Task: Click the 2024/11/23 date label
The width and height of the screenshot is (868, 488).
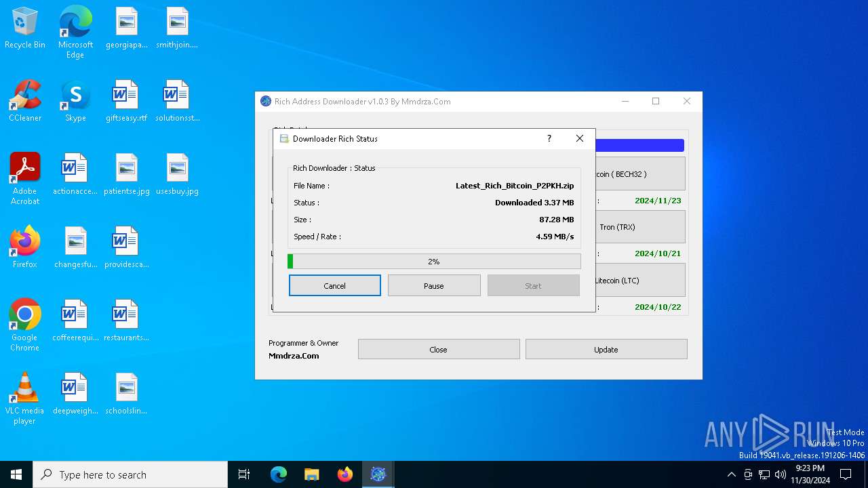Action: (658, 201)
